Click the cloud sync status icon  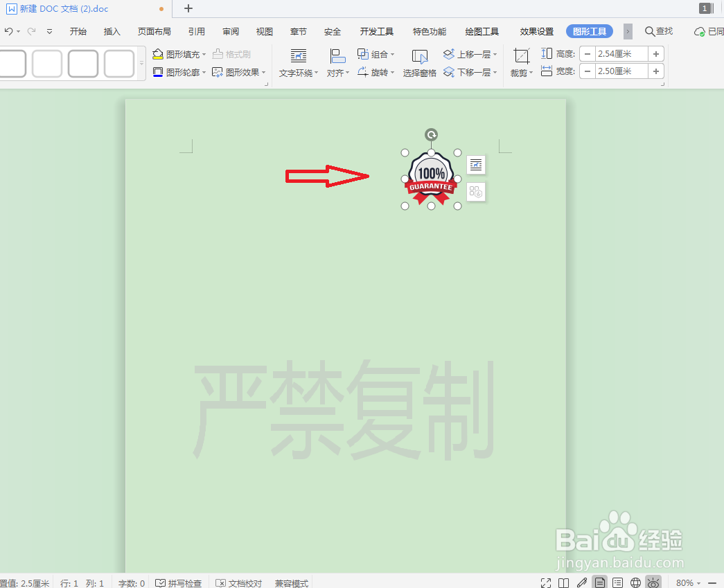[x=700, y=31]
